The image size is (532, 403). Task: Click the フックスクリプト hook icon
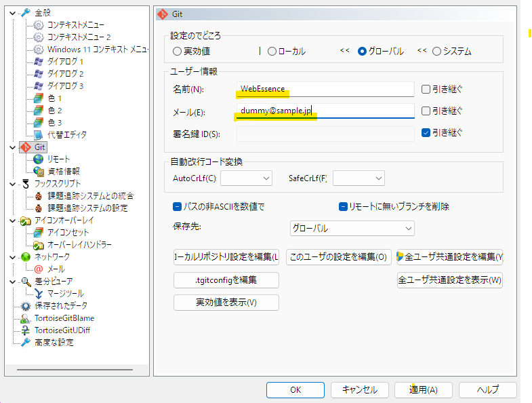[x=26, y=184]
